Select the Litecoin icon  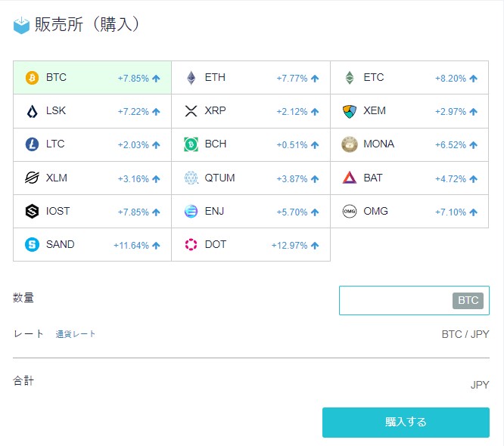[x=32, y=144]
